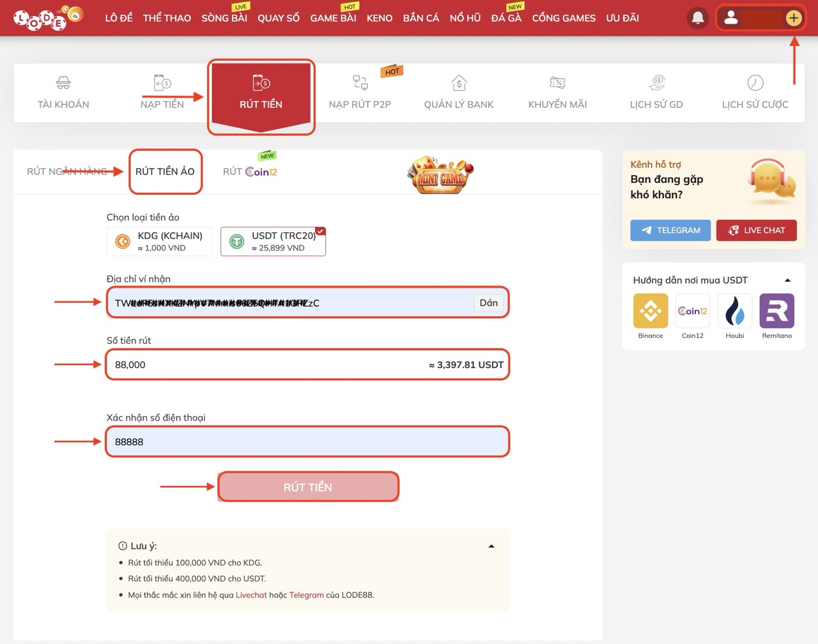Open the Binance purchase guide icon

coord(650,311)
